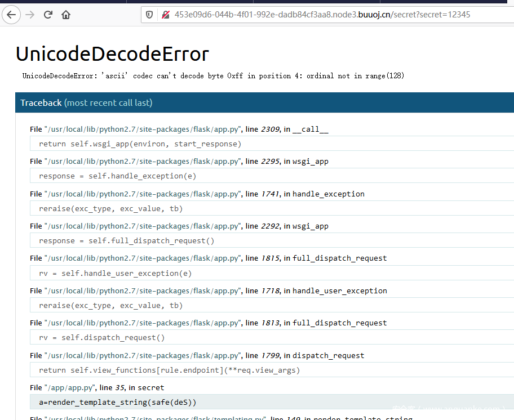
Task: Open the /app/app.py line 35 secret frame
Action: tap(97, 387)
